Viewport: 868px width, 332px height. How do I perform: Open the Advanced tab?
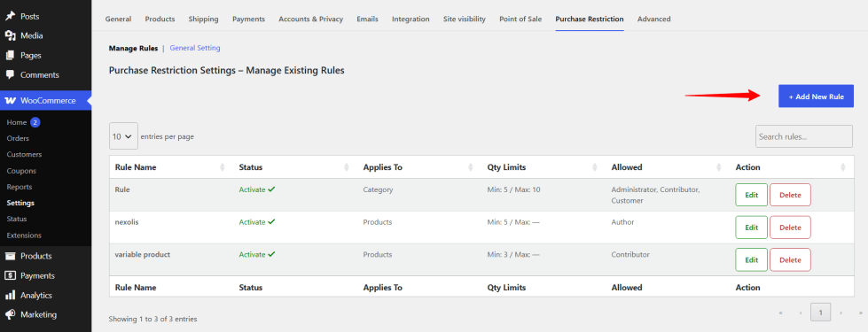(653, 19)
